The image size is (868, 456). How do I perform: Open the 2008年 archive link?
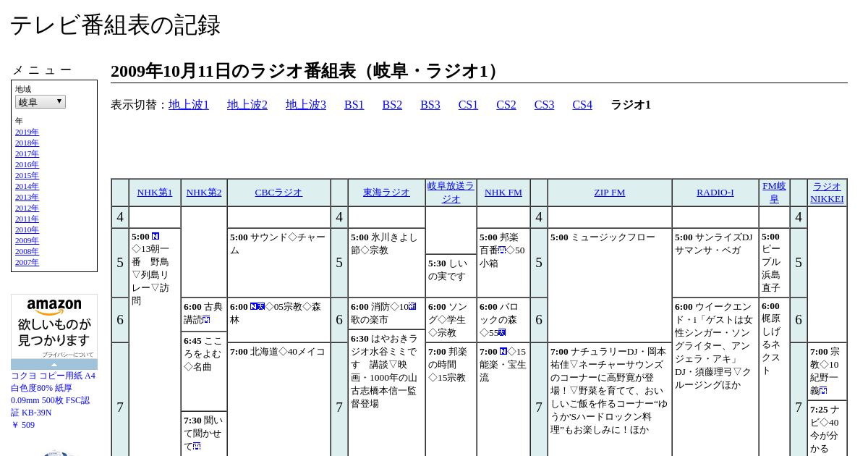pyautogui.click(x=27, y=251)
